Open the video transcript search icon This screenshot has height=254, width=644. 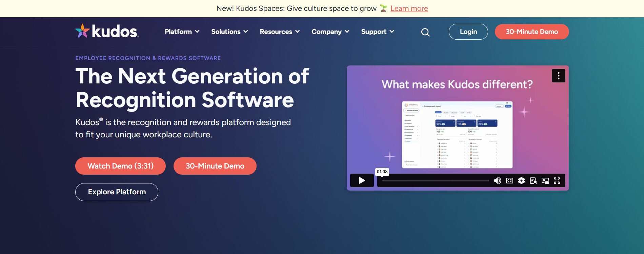[x=533, y=180]
